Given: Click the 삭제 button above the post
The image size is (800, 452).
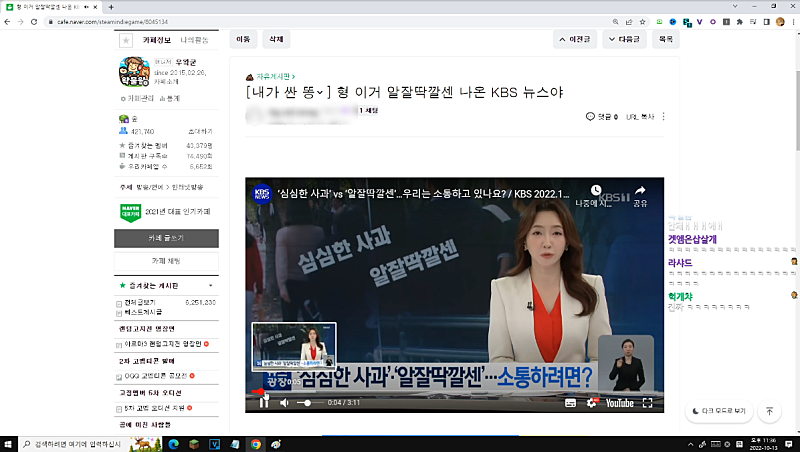Looking at the screenshot, I should [276, 39].
